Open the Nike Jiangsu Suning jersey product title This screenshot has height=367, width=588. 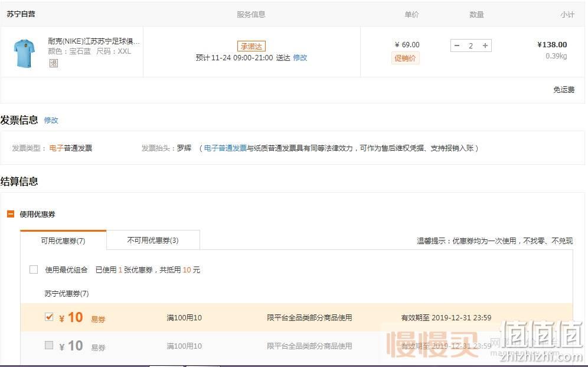point(94,41)
